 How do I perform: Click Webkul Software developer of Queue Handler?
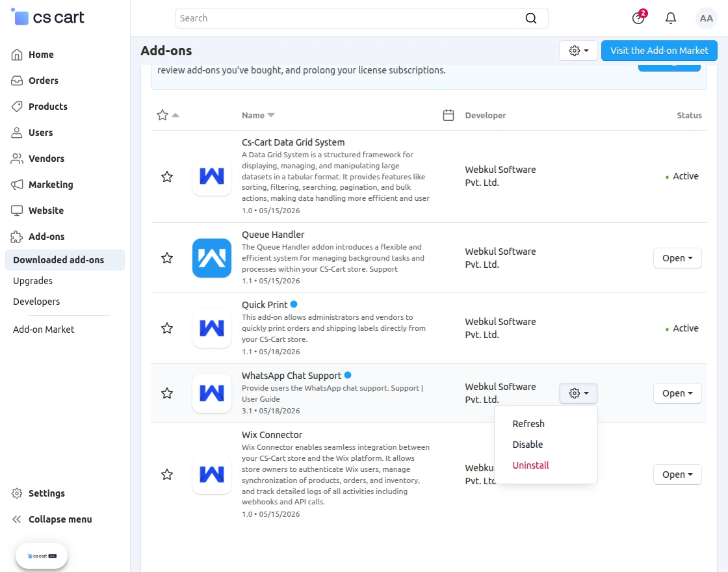(x=500, y=258)
